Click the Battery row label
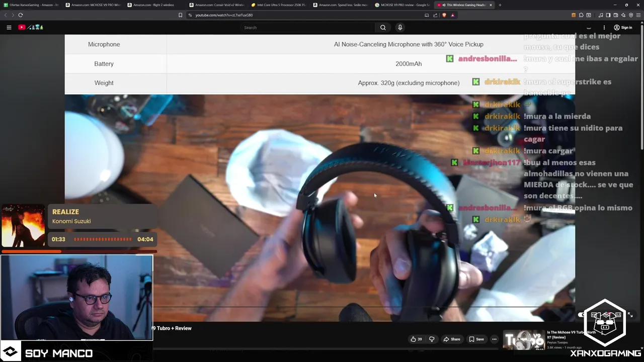This screenshot has width=644, height=362. pyautogui.click(x=104, y=64)
